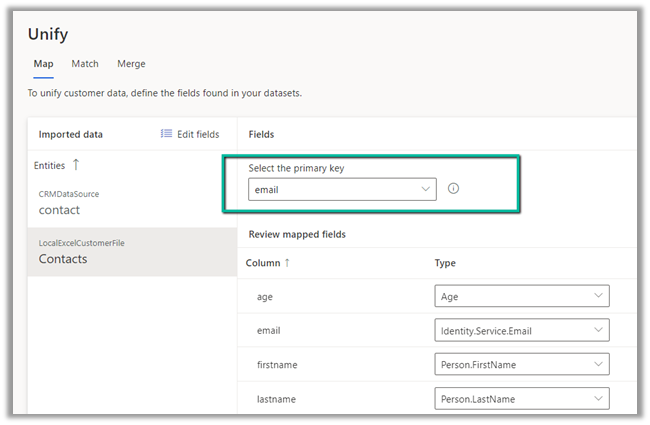Expand the Age type dropdown

click(x=522, y=296)
